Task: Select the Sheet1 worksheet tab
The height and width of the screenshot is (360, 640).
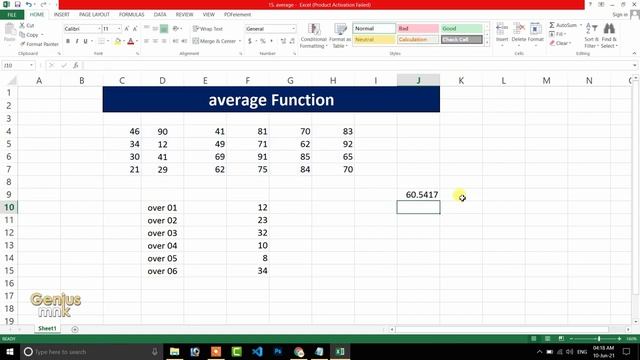Action: 47,329
